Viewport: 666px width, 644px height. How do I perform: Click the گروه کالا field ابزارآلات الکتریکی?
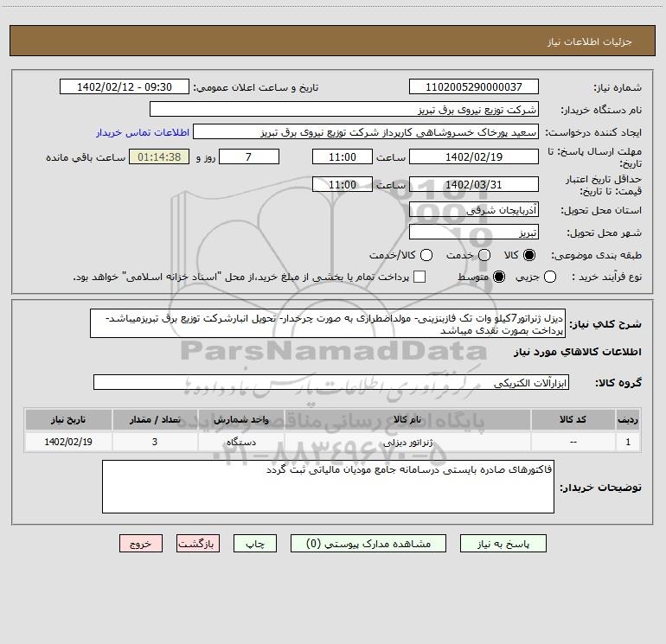[331, 382]
